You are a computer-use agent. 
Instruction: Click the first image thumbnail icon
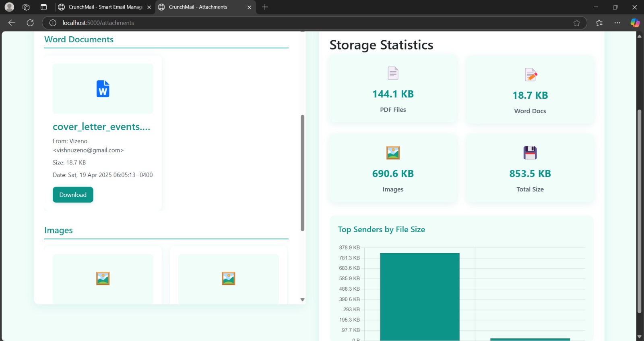[103, 279]
